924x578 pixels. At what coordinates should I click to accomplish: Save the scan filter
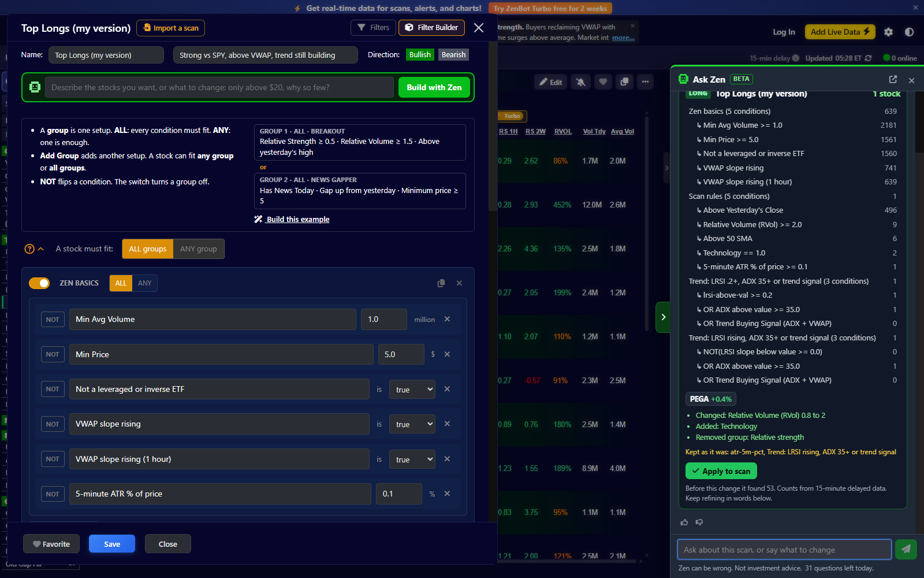(112, 544)
